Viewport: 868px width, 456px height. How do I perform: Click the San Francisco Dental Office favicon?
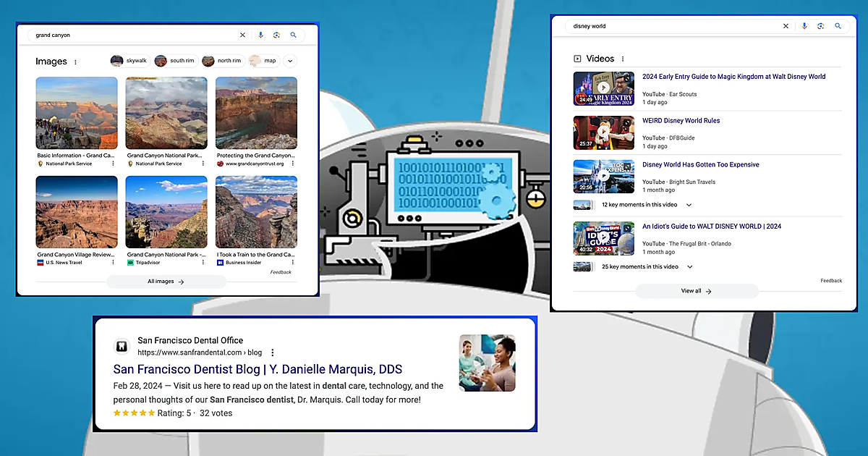(x=122, y=347)
